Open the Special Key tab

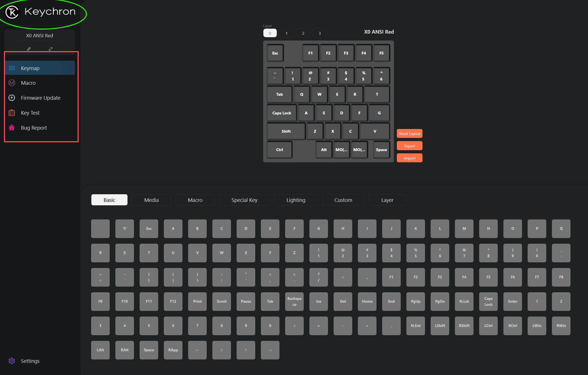pos(244,200)
